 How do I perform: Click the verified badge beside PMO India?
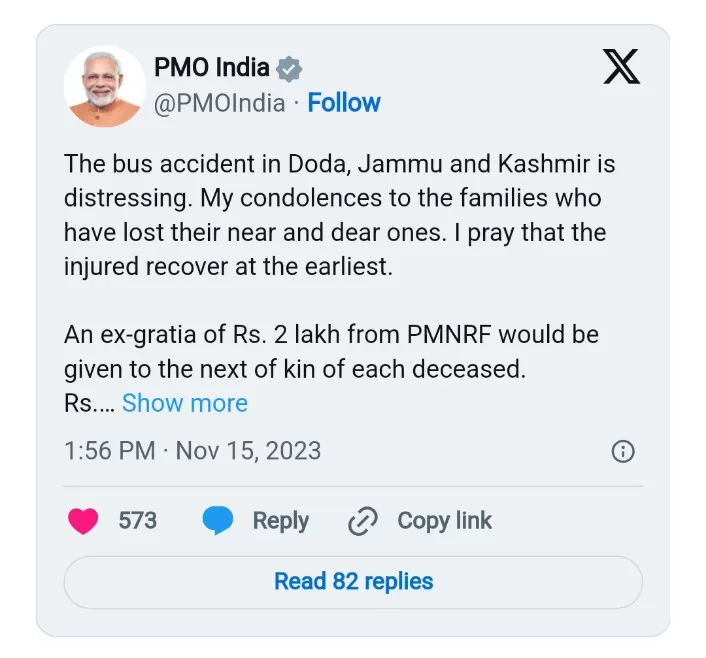click(289, 69)
